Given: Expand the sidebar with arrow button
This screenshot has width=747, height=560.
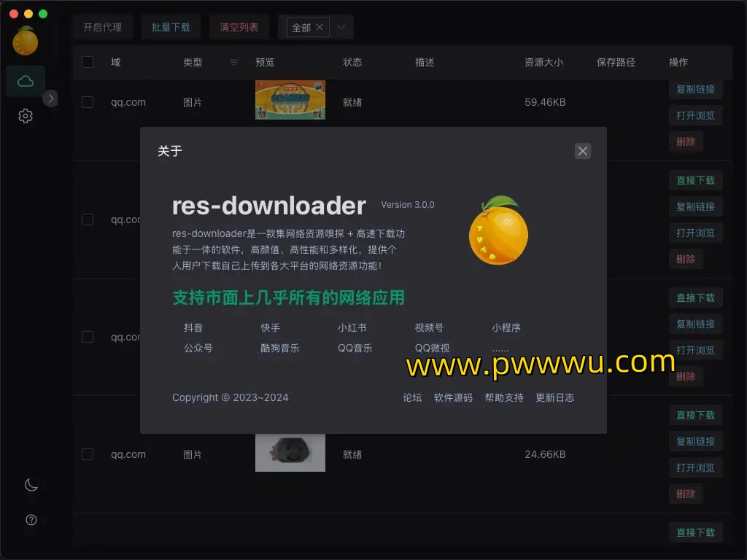Looking at the screenshot, I should [x=50, y=98].
